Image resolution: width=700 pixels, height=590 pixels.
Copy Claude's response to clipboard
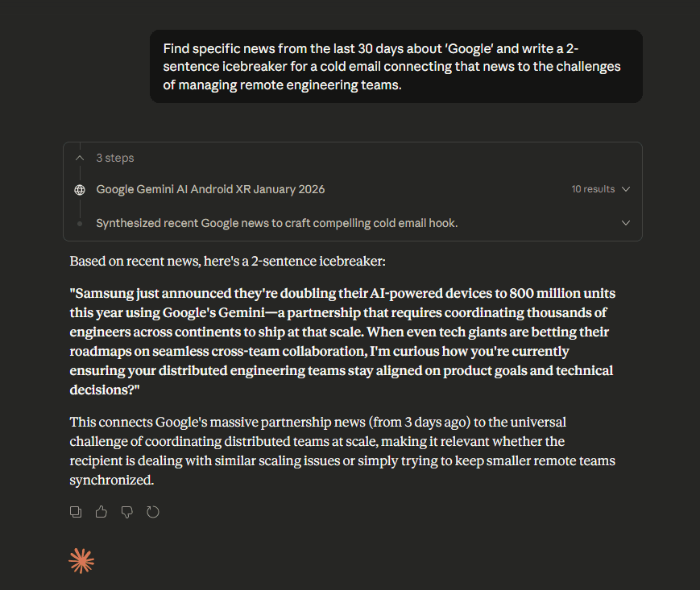75,511
